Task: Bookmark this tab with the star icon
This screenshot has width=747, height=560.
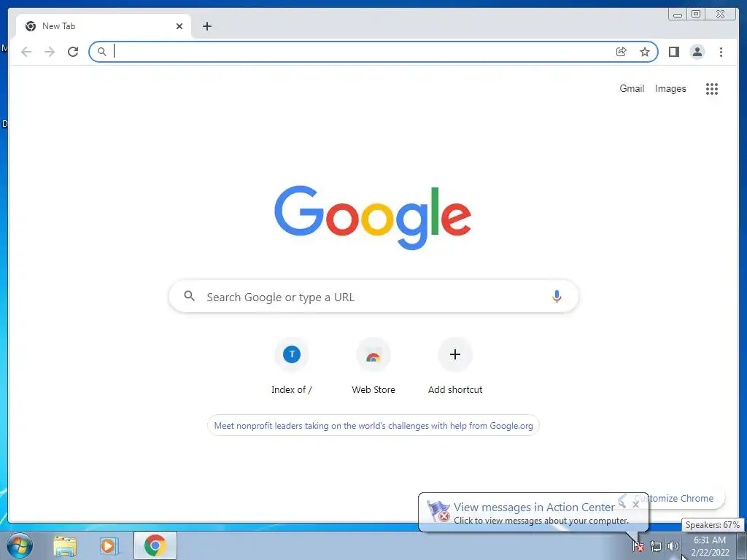Action: 645,52
